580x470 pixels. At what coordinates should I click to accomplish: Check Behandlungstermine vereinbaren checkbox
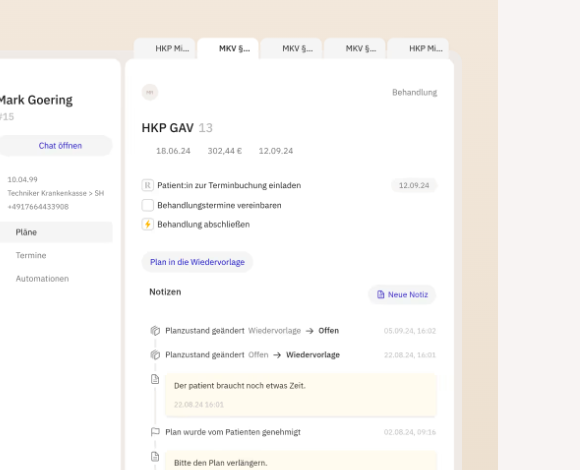(148, 205)
